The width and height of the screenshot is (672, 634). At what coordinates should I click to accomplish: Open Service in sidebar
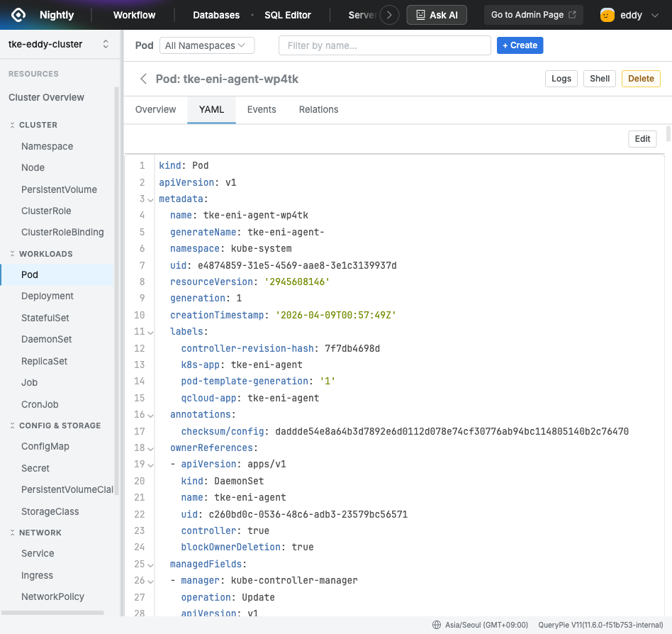[38, 554]
